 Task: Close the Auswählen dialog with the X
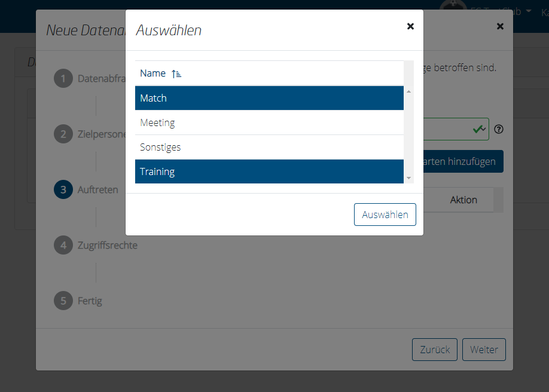pos(410,26)
